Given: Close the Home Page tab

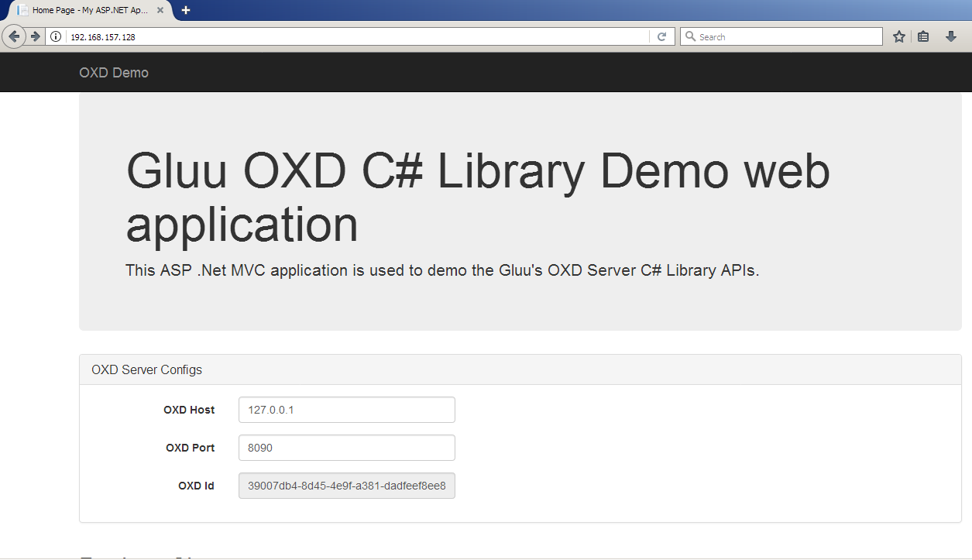Looking at the screenshot, I should tap(160, 11).
